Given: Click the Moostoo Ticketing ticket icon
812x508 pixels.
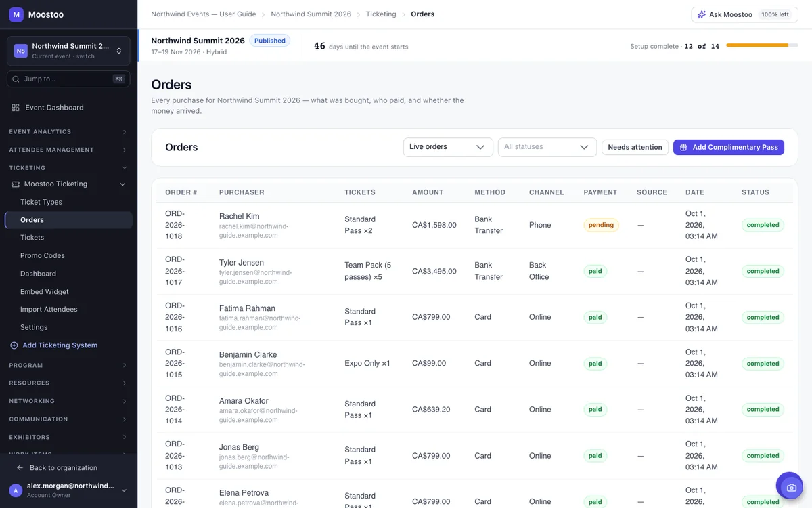Looking at the screenshot, I should pos(16,184).
